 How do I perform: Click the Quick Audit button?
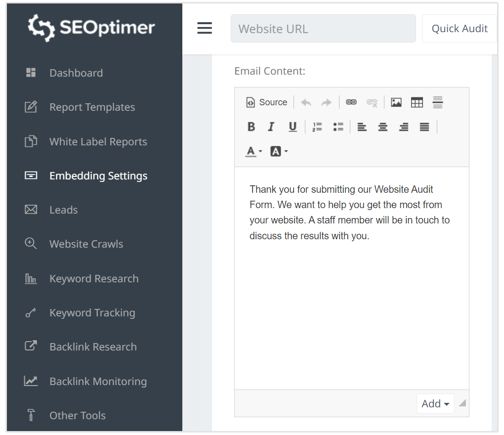coord(459,29)
